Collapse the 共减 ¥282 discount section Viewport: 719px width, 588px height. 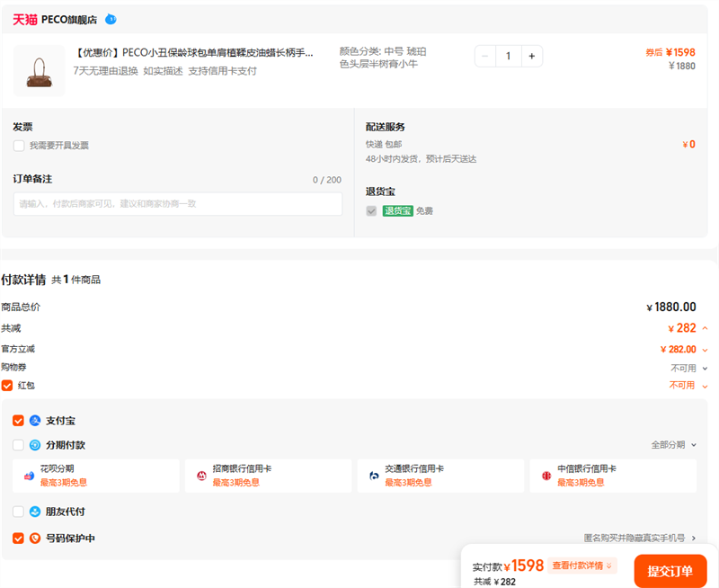(x=705, y=328)
